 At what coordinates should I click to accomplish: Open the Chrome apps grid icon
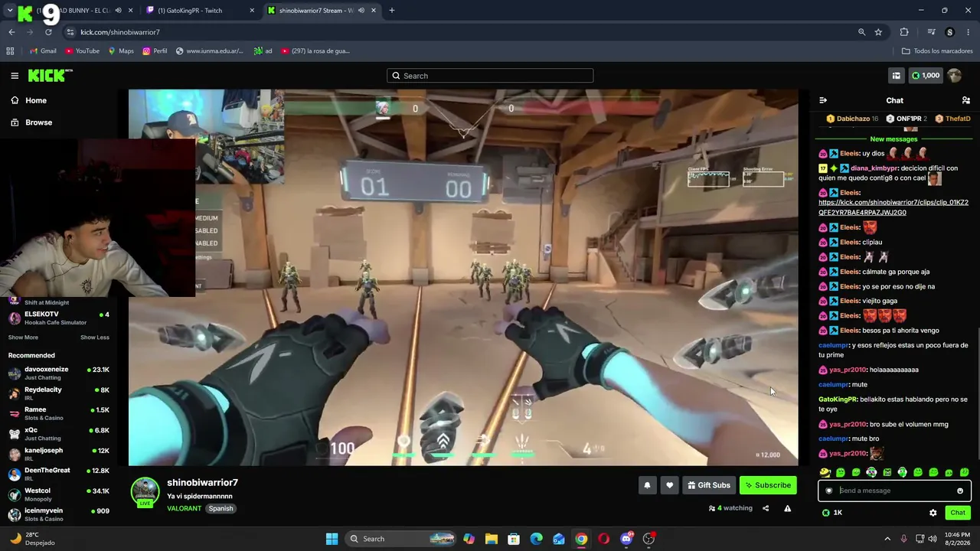coord(10,51)
